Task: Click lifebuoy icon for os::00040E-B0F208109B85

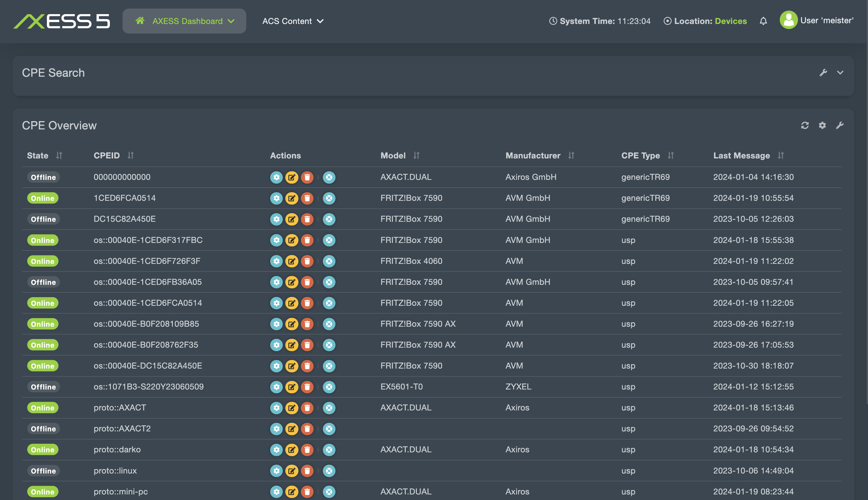Action: click(329, 324)
